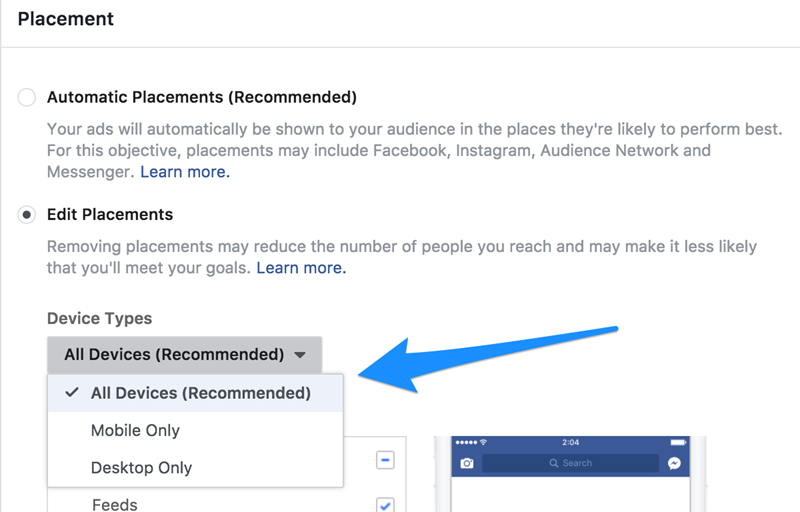The width and height of the screenshot is (800, 512).
Task: Select the Edit Placements radio button
Action: coord(27,214)
